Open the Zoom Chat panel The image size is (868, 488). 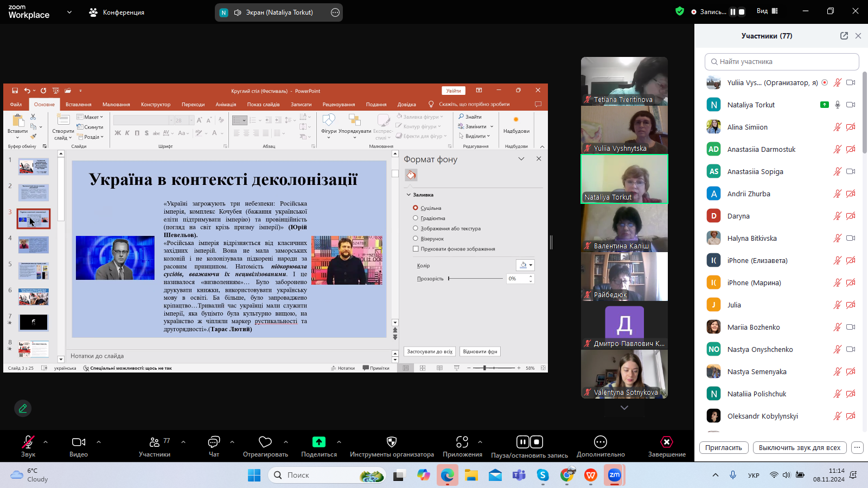(214, 442)
